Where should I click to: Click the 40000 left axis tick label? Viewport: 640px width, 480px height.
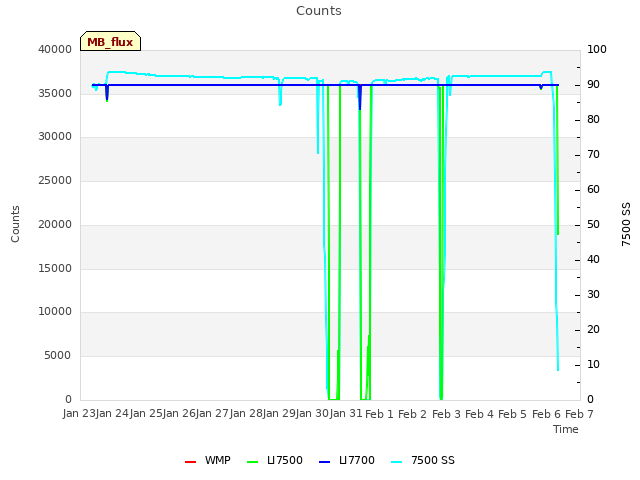point(55,49)
